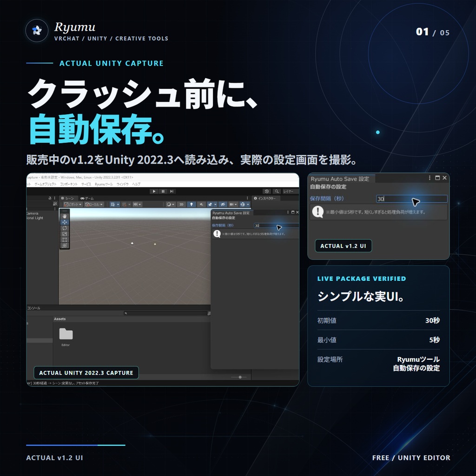Toggle Gizmos globe button in scene view

click(x=243, y=205)
